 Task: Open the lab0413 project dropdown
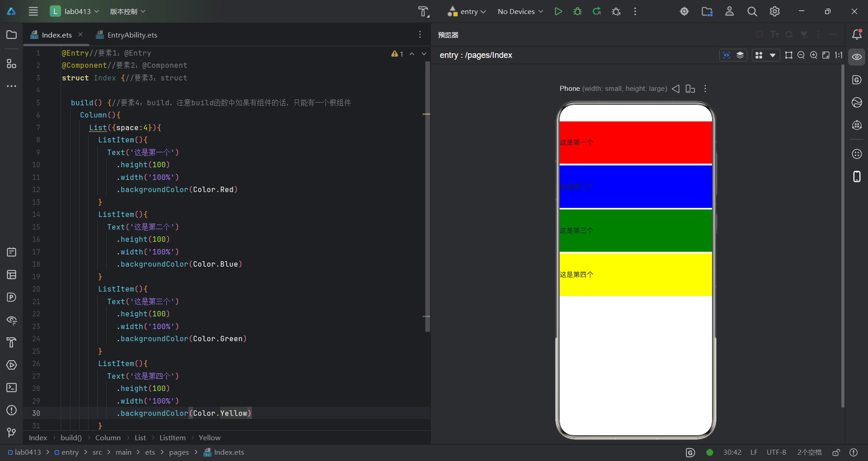point(75,11)
